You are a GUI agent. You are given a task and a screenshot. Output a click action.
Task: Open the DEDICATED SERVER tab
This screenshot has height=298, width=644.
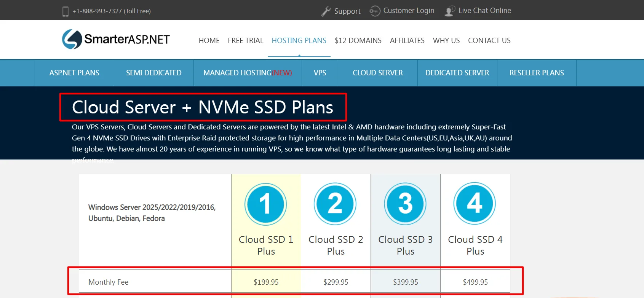457,73
